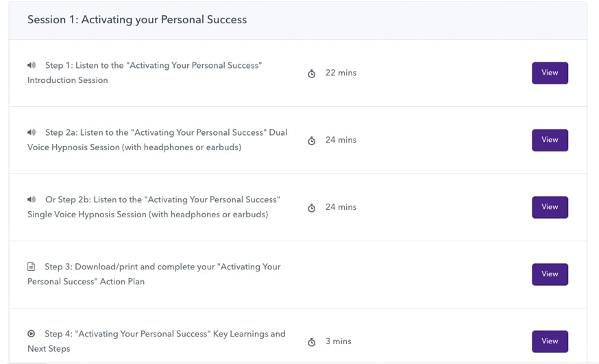Click the audio speaker icon beside Step 2b
The width and height of the screenshot is (599, 364).
[32, 199]
